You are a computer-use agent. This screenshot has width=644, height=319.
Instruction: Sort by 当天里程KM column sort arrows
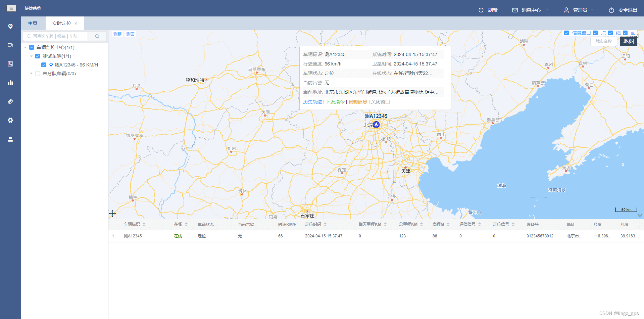coord(385,224)
